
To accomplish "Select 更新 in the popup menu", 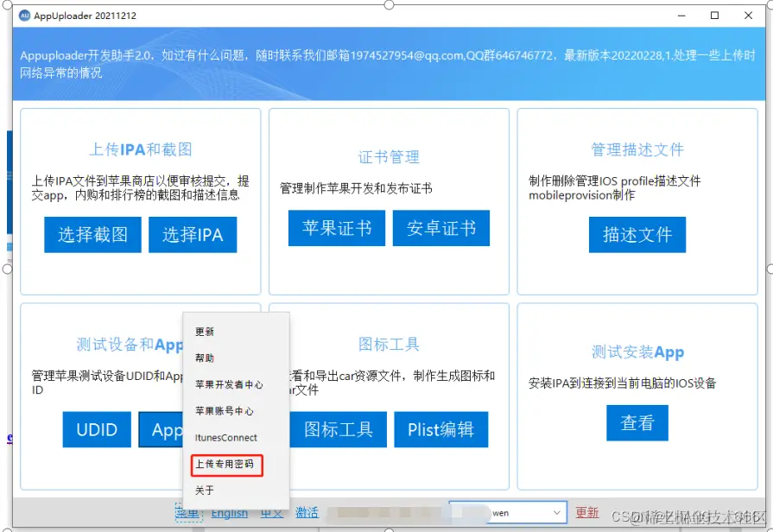I will point(205,332).
